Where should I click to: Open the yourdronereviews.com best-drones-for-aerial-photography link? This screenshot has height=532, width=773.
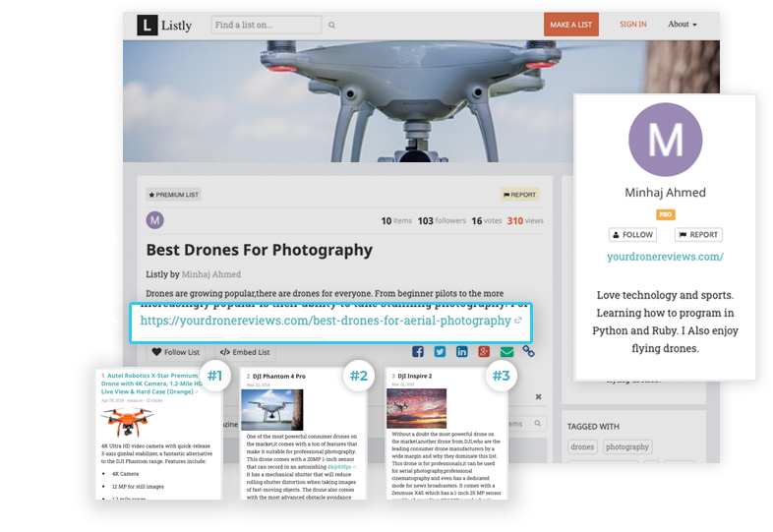326,321
